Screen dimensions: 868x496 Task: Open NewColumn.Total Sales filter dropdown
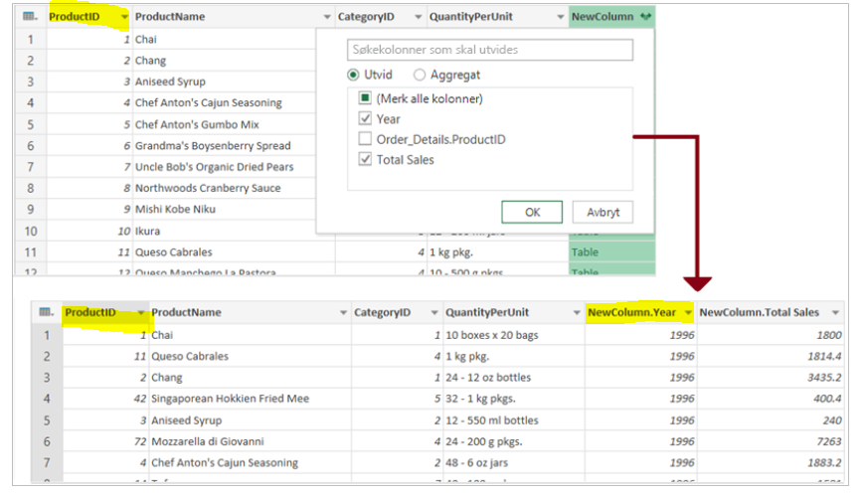[835, 313]
